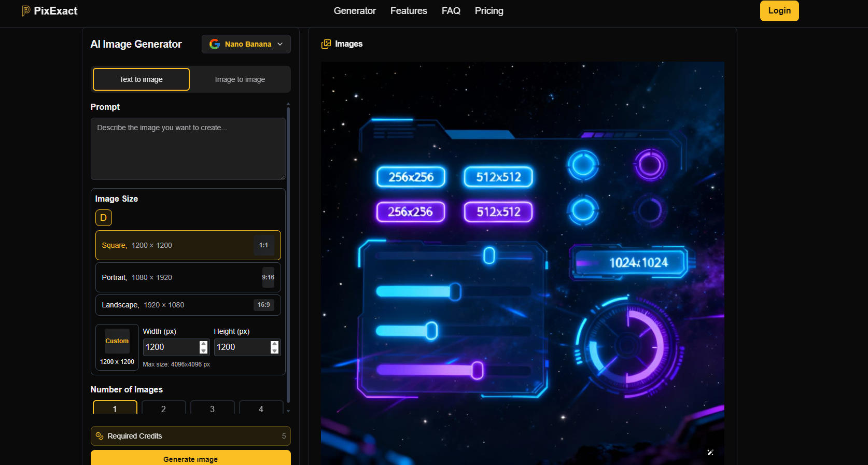Increase width using the up spinner arrow
868x465 pixels.
pos(204,344)
